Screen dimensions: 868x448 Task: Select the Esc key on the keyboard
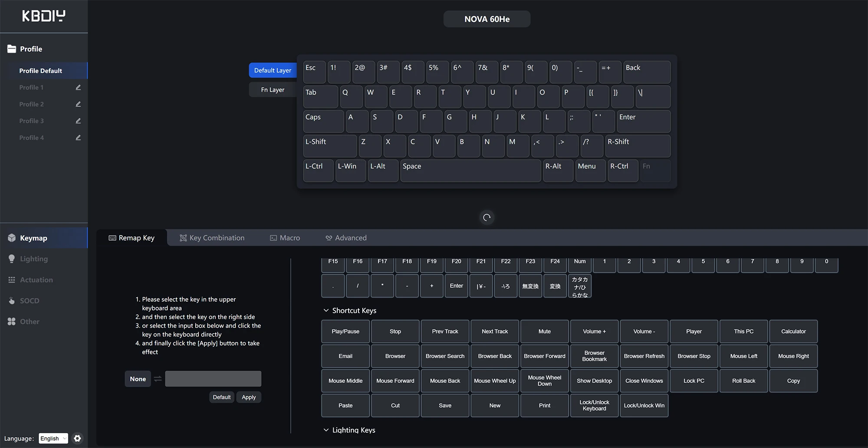(x=314, y=72)
